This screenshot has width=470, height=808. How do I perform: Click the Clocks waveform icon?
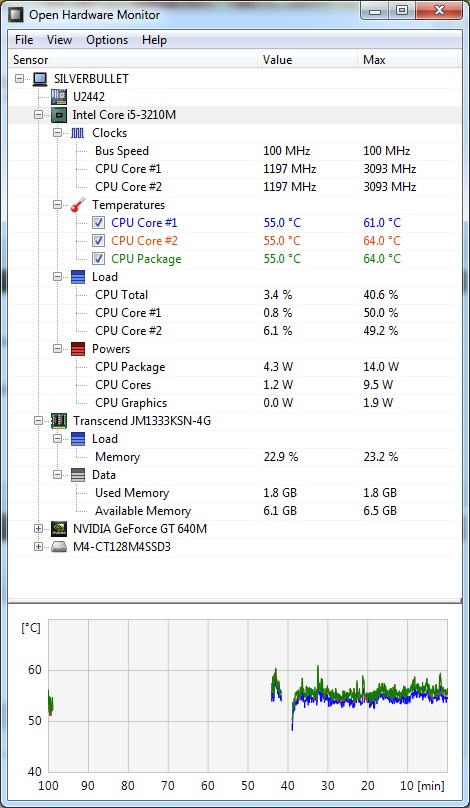pyautogui.click(x=77, y=133)
